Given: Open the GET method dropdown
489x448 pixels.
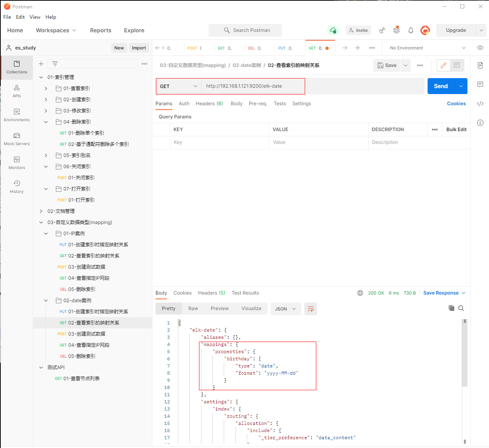Looking at the screenshot, I should (x=178, y=86).
